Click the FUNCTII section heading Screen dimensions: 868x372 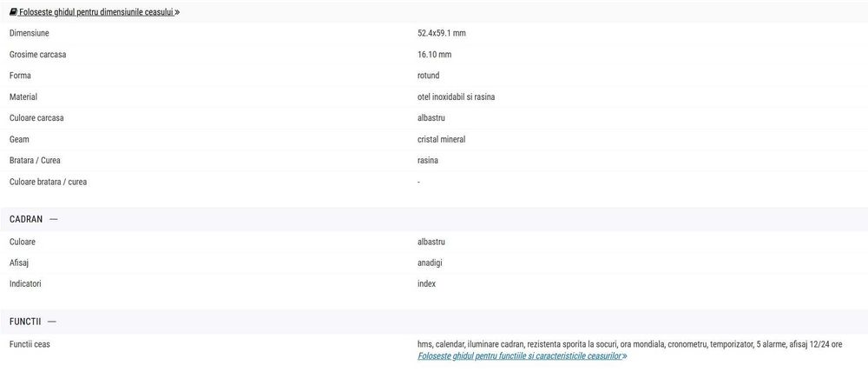(x=25, y=322)
